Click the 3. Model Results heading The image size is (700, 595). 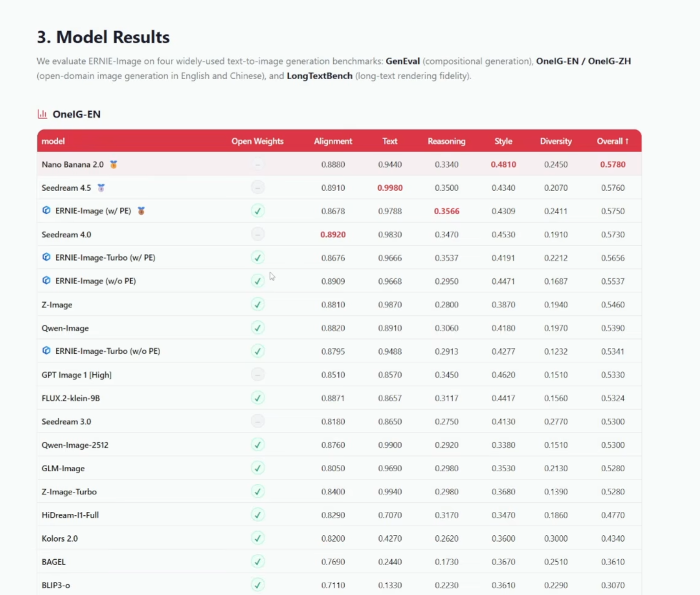(103, 37)
